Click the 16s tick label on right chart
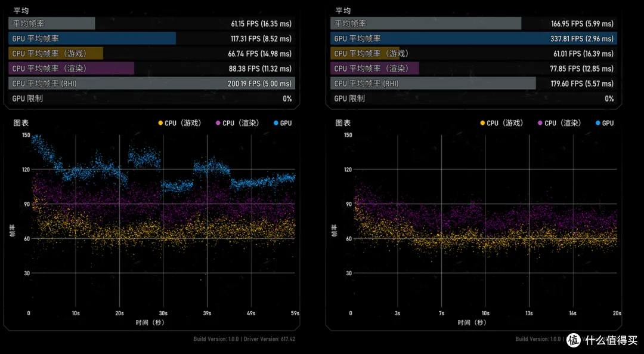The image size is (644, 354). 572,313
